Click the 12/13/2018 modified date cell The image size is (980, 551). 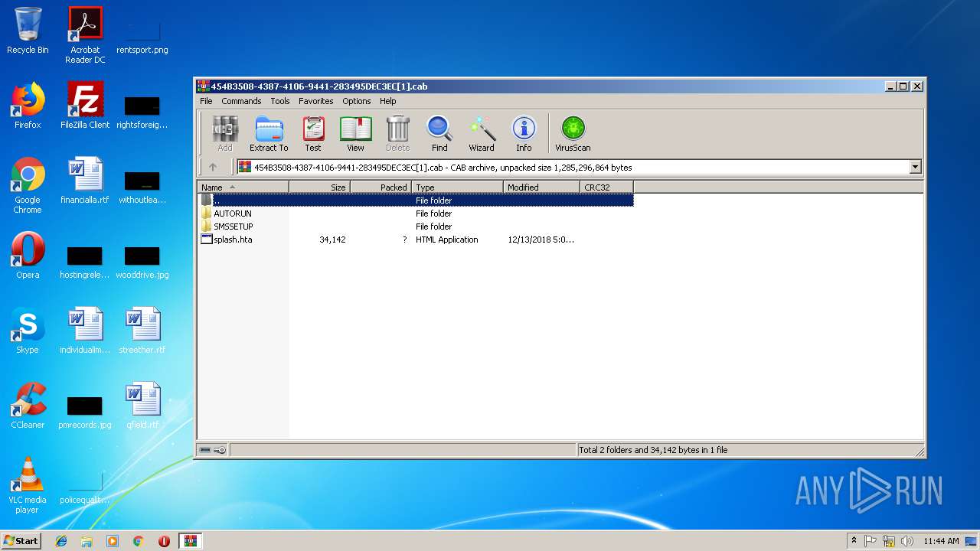point(541,240)
